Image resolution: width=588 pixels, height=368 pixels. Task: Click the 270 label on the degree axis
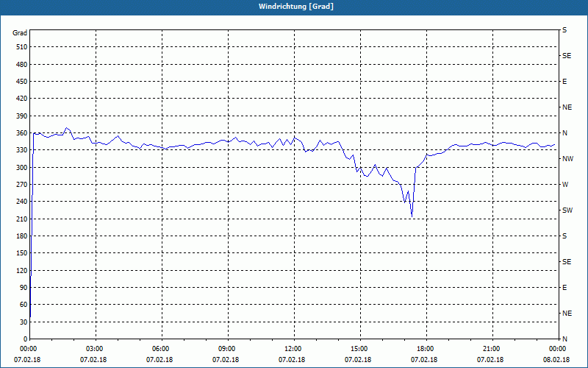click(x=22, y=185)
